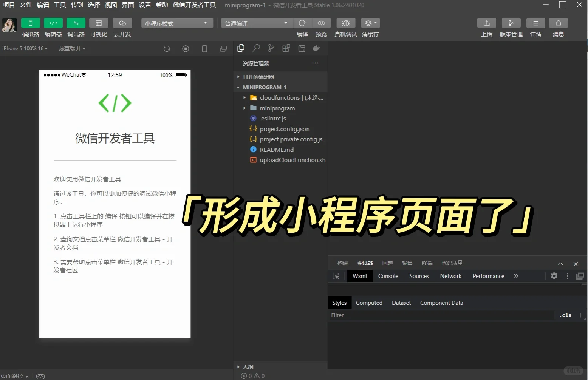Toggle the simulator (模拟器) panel
Image resolution: width=588 pixels, height=380 pixels.
tap(31, 23)
